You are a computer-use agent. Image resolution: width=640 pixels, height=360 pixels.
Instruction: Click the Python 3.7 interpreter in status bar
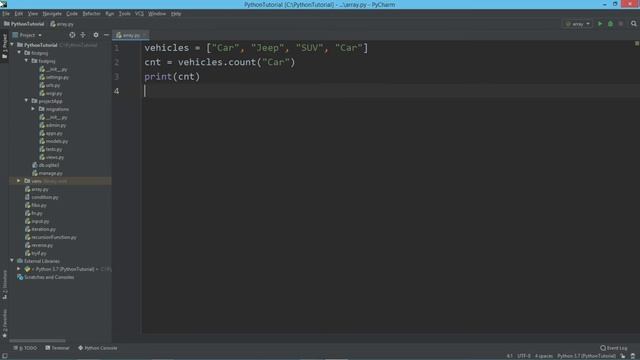click(586, 356)
